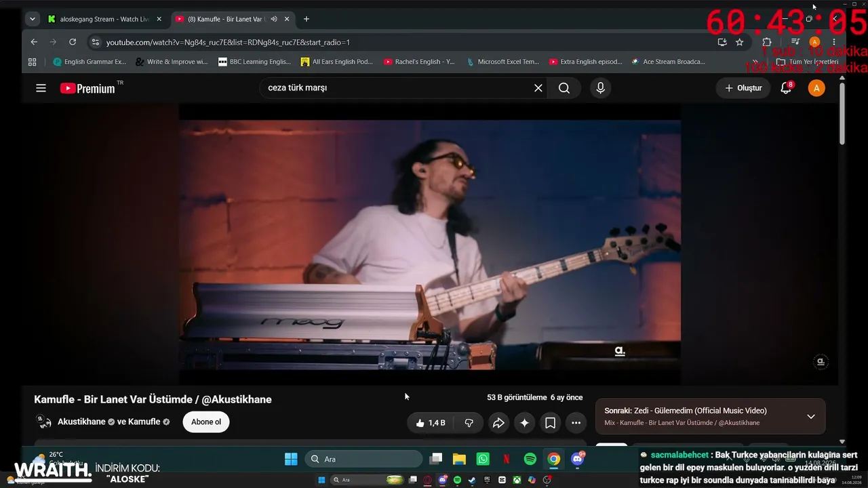Open Ace Stream Broadca... bookmark
The image size is (868, 488).
[x=669, y=62]
